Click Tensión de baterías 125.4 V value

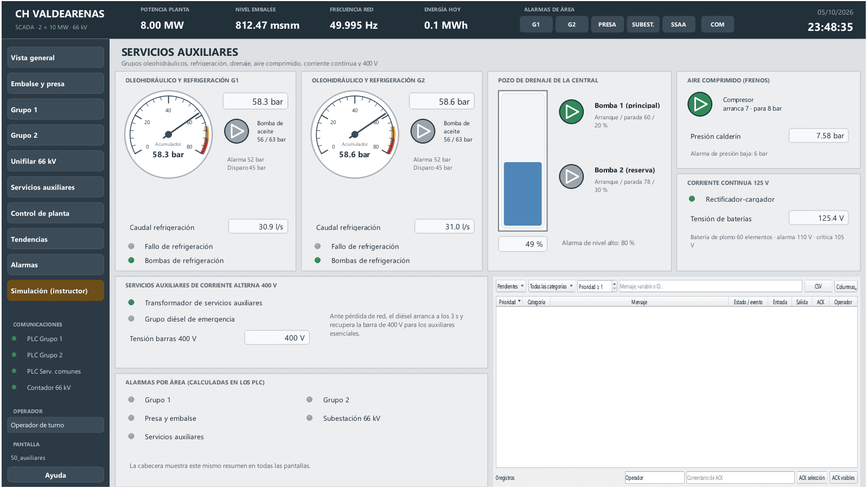point(819,218)
